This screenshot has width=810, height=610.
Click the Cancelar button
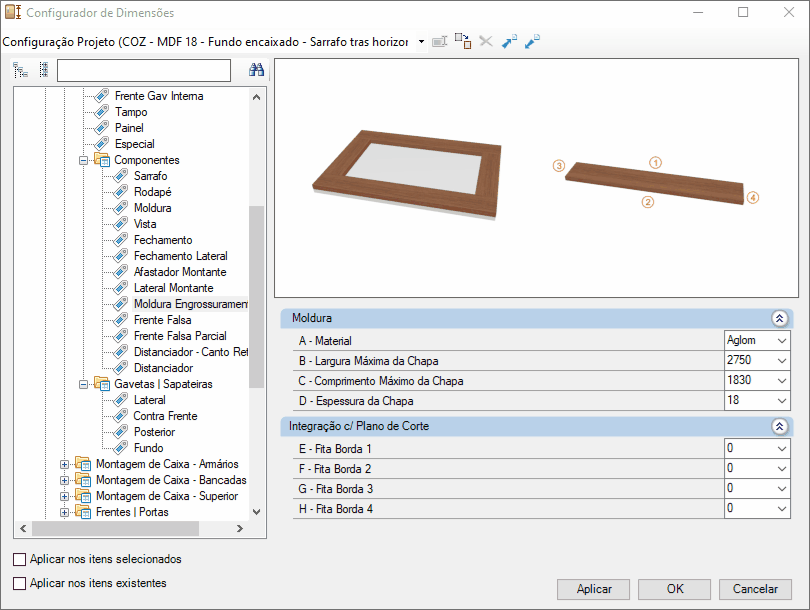coord(755,589)
